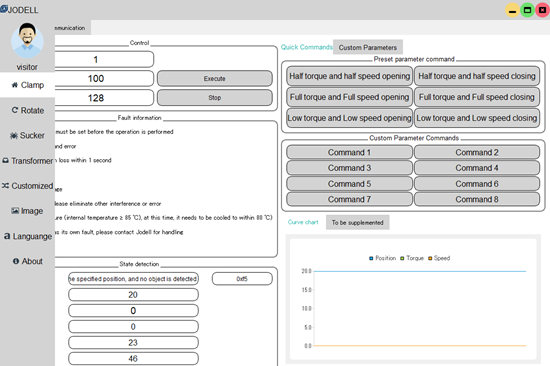The height and width of the screenshot is (366, 550).
Task: Switch to the Communication tab
Action: 73,28
